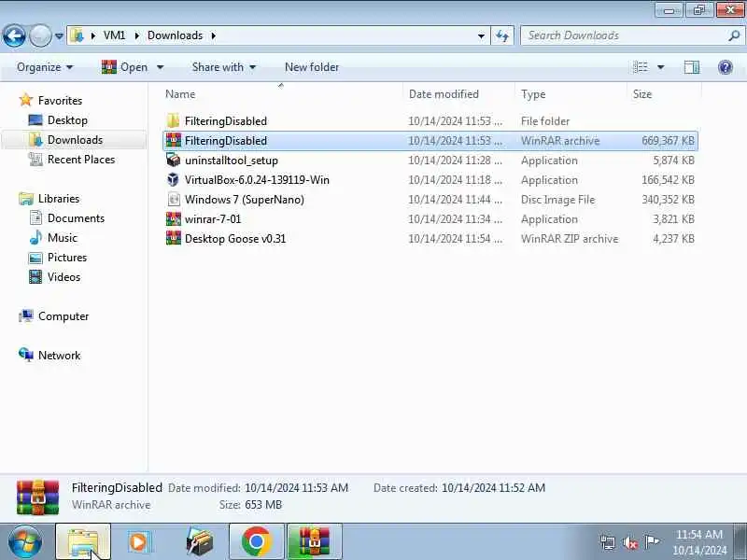Select Desktop Goose v0.31 ZIP archive icon

[x=173, y=238]
